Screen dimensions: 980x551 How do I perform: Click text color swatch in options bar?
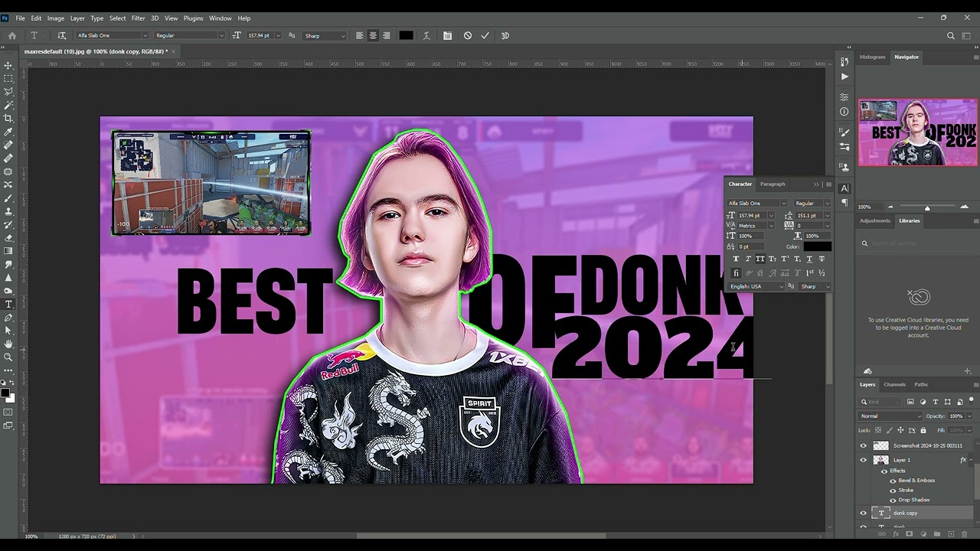click(406, 35)
